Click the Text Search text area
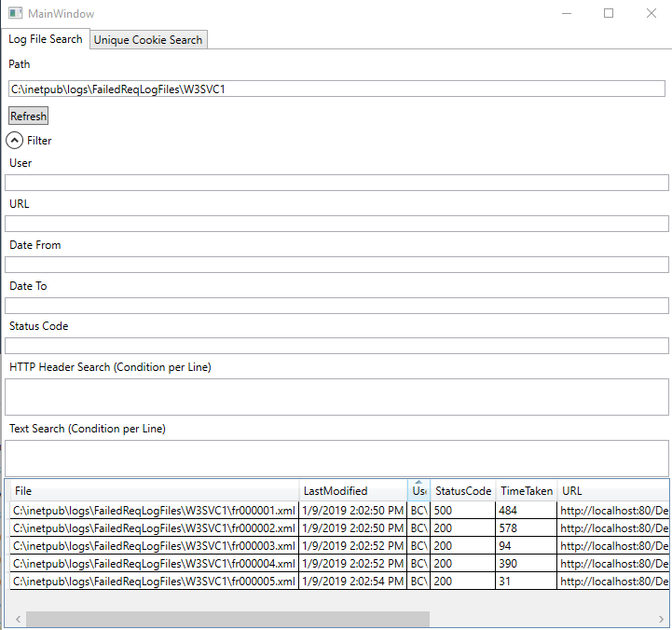 [336, 458]
